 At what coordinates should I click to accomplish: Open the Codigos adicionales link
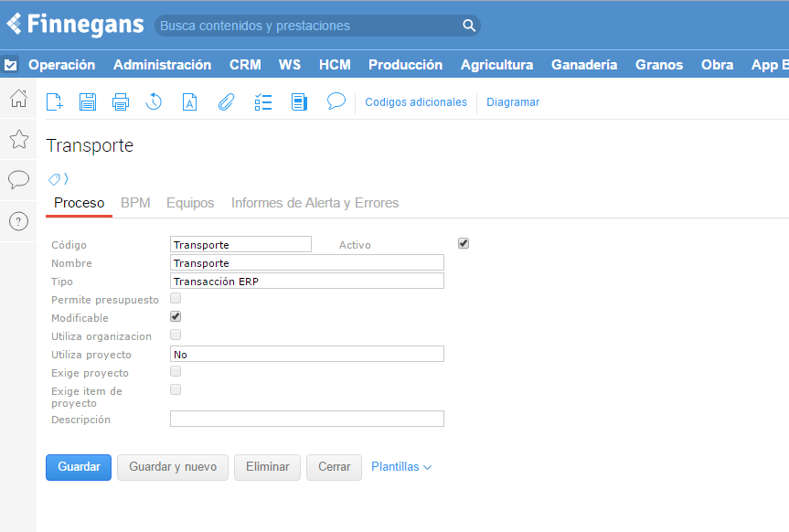click(416, 102)
